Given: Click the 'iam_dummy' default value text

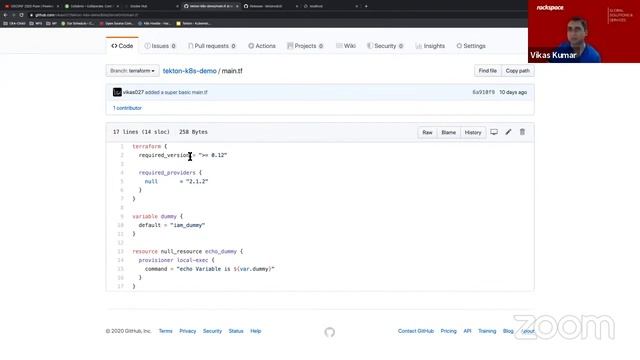Looking at the screenshot, I should click(188, 225).
